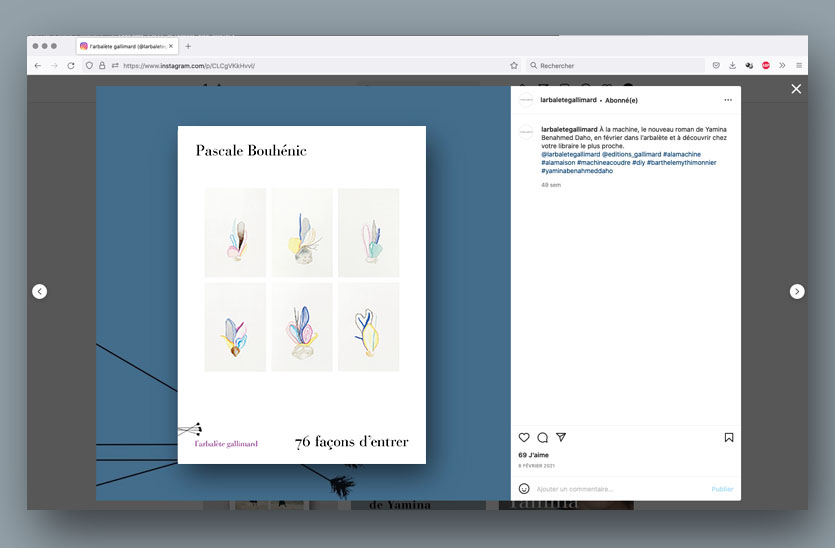Open the three-dot post options menu
Screen dimensions: 835x548
pyautogui.click(x=728, y=100)
